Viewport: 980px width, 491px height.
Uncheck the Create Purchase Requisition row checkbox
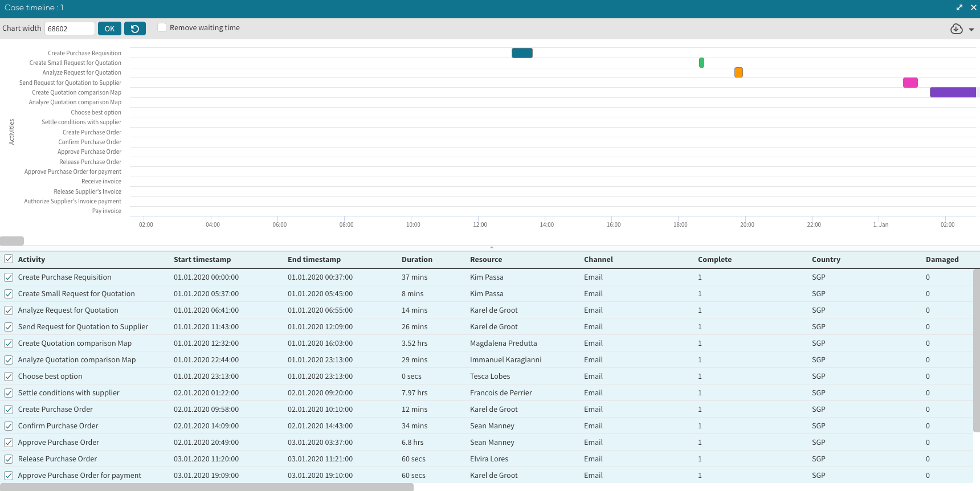pos(9,277)
